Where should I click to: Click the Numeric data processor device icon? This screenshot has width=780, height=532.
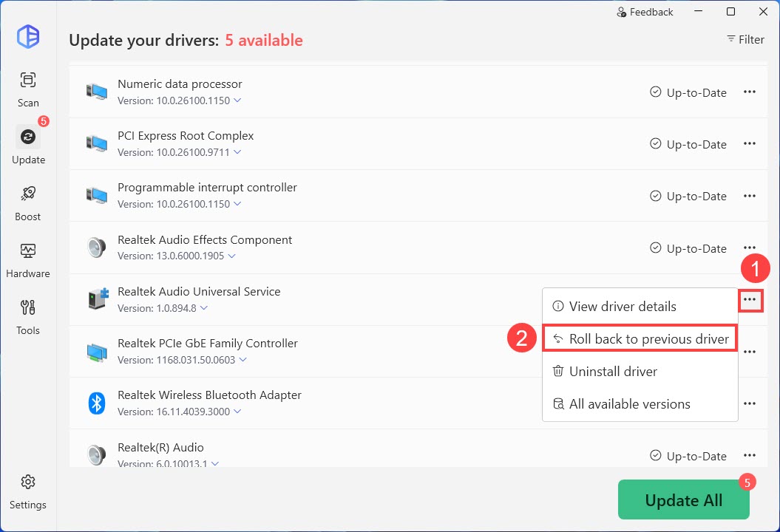click(97, 92)
